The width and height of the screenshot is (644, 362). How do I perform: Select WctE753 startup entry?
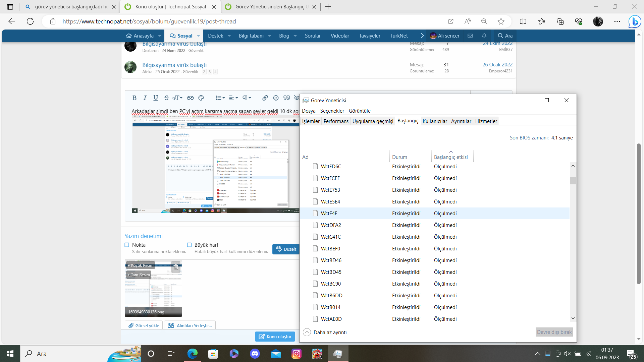(x=330, y=190)
